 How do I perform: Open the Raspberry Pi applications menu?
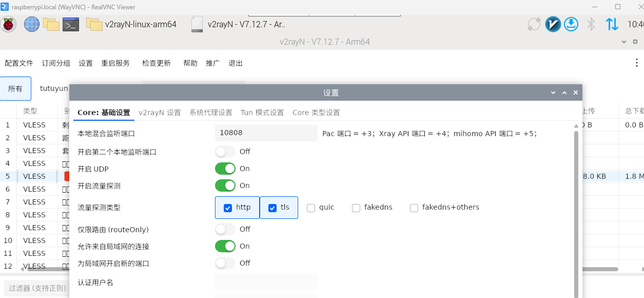(9, 24)
